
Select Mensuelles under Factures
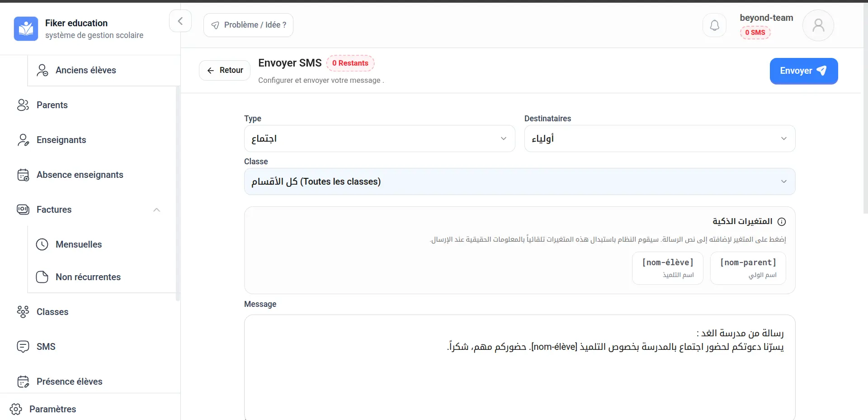coord(79,244)
